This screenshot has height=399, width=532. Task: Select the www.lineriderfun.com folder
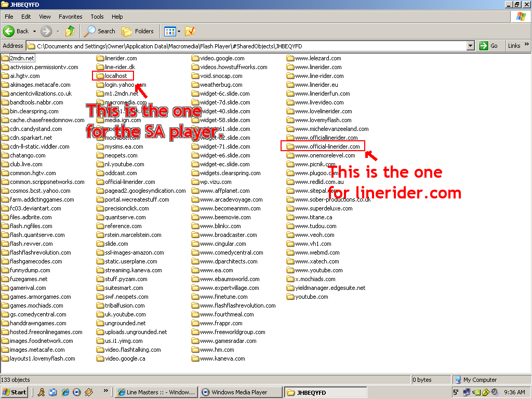pyautogui.click(x=318, y=94)
